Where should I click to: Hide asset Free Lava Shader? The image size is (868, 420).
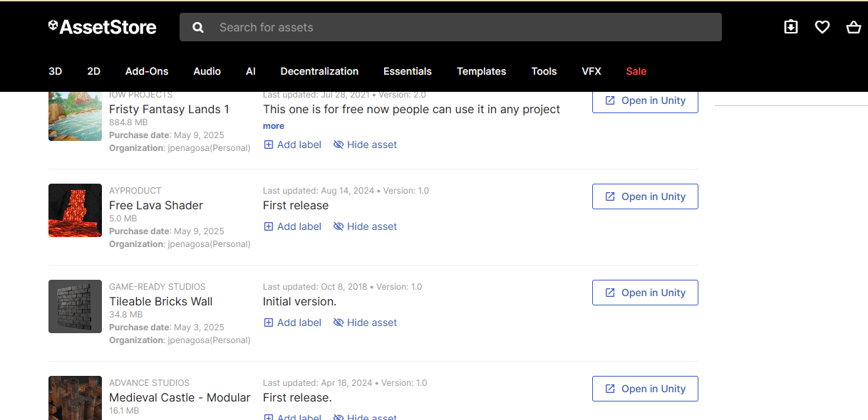tap(365, 226)
